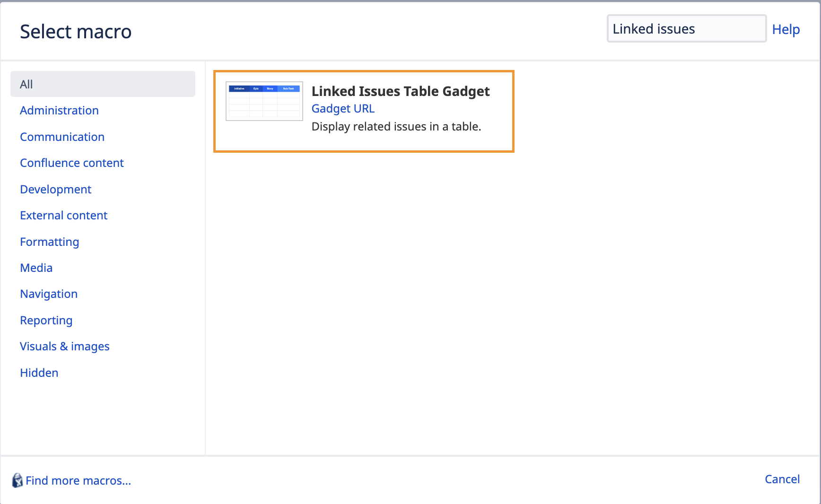Click Find more macros...
Screen dimensions: 821x504
click(78, 480)
